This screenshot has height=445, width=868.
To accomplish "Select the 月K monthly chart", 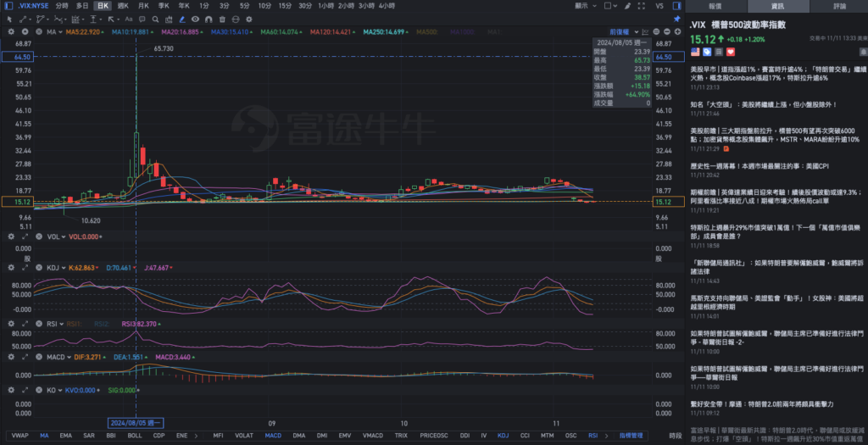I will pos(143,6).
